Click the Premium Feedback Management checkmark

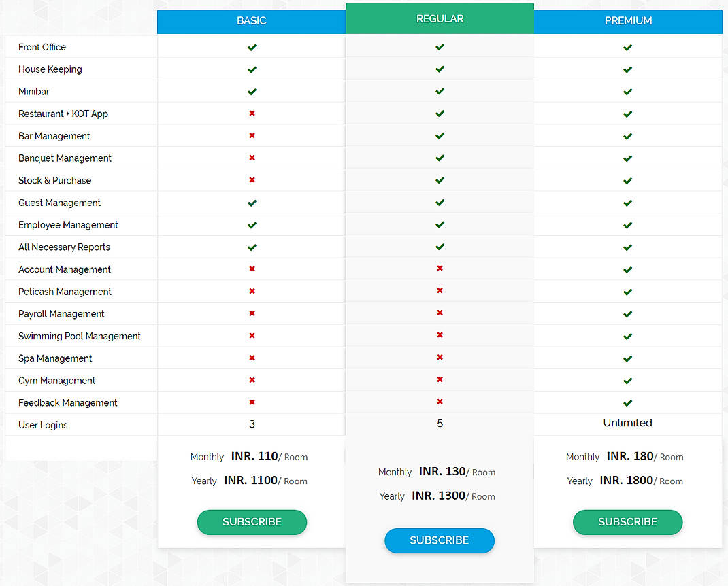[627, 402]
